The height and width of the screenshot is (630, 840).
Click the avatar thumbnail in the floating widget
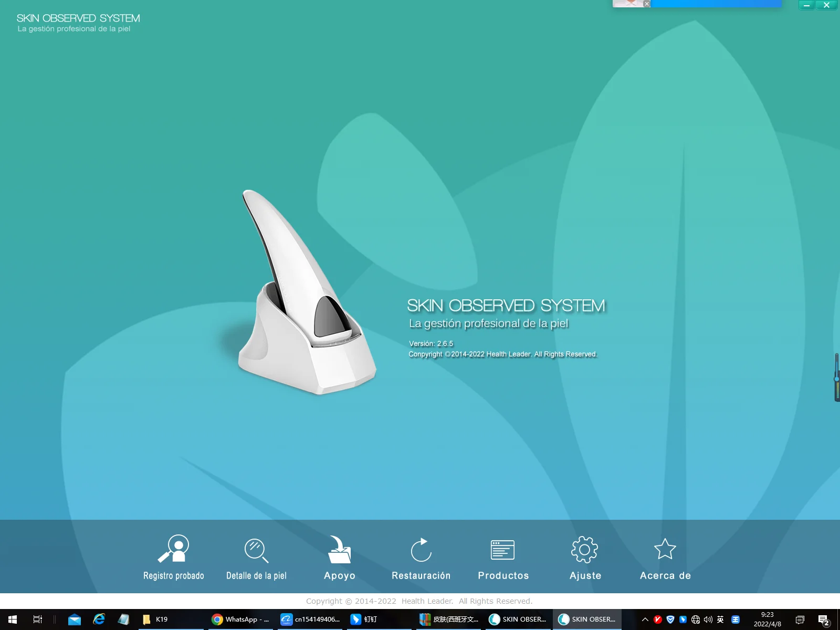(x=628, y=4)
